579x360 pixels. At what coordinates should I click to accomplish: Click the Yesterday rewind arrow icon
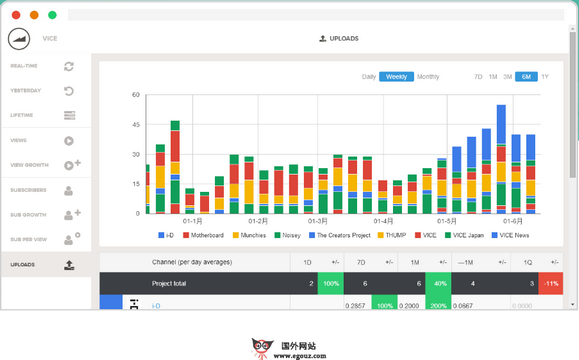69,91
